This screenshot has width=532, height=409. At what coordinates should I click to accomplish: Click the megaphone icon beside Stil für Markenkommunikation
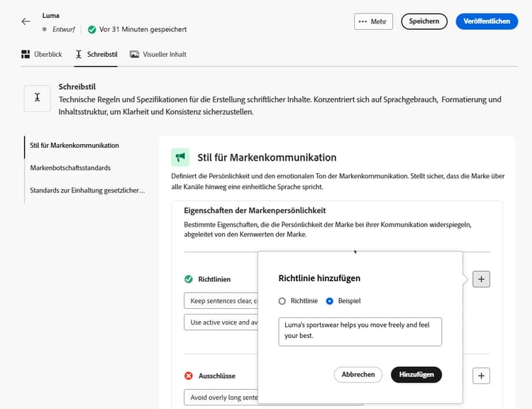point(181,157)
